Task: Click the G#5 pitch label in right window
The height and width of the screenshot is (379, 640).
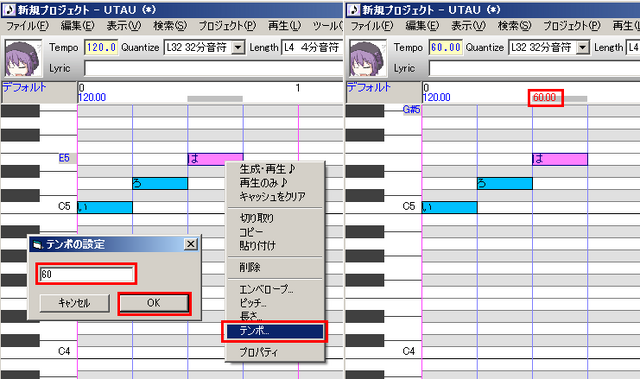Action: (x=411, y=109)
